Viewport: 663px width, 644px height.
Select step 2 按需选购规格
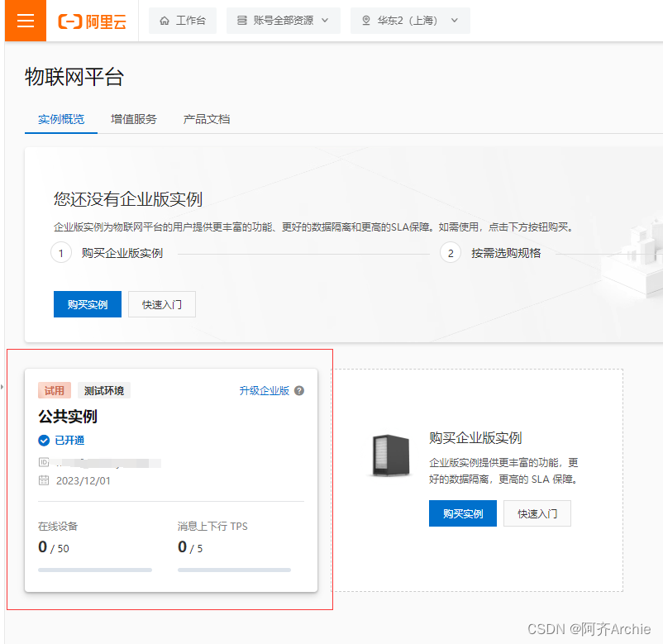pos(490,253)
